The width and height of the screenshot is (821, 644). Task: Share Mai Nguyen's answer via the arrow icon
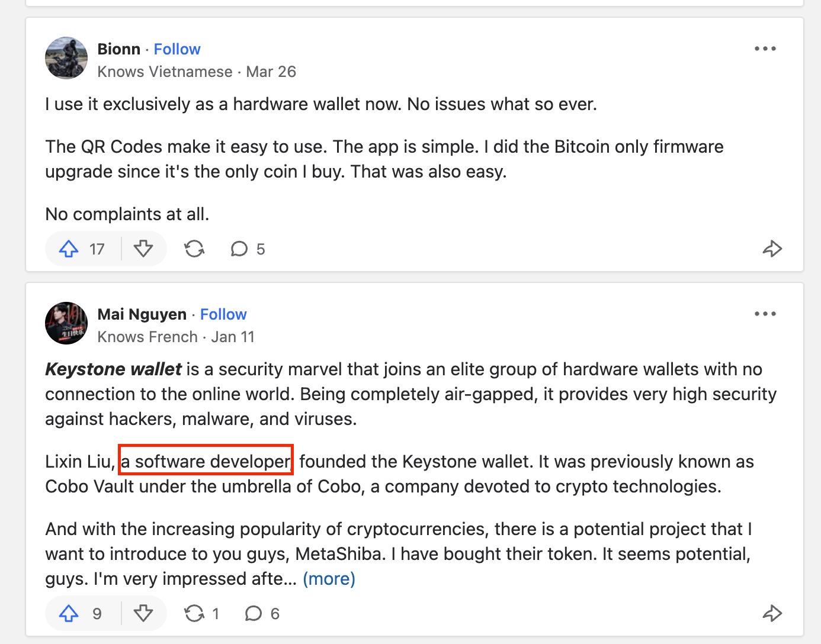tap(772, 614)
